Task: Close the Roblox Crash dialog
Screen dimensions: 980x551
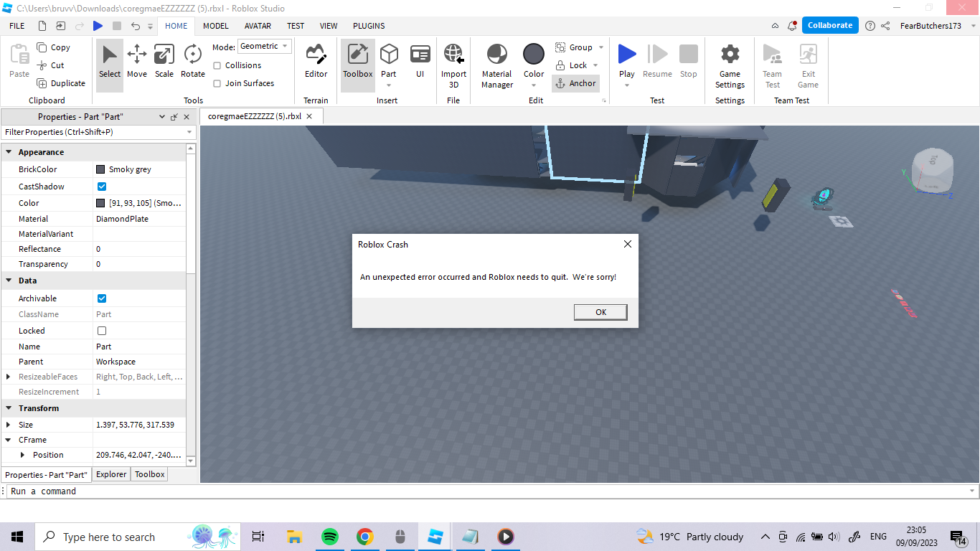Action: point(628,244)
